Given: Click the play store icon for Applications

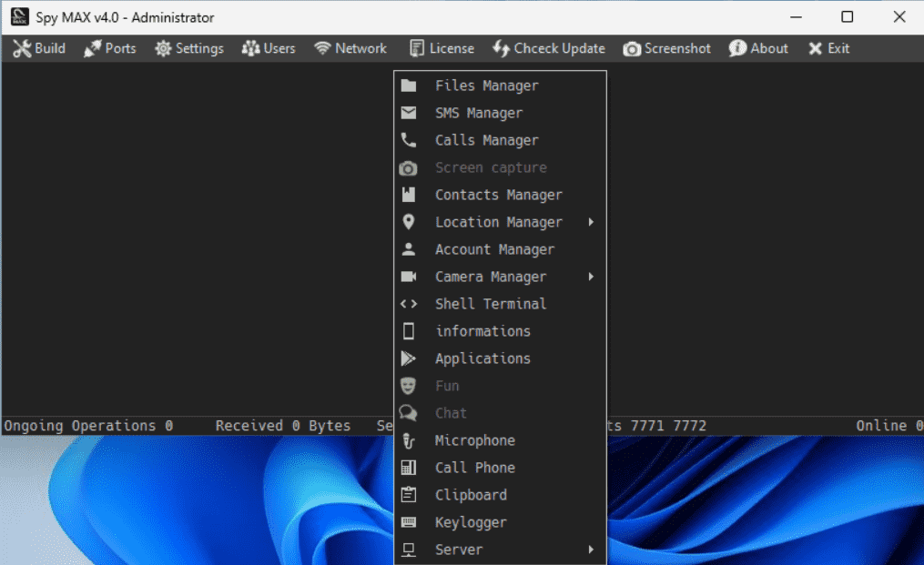Looking at the screenshot, I should click(409, 358).
